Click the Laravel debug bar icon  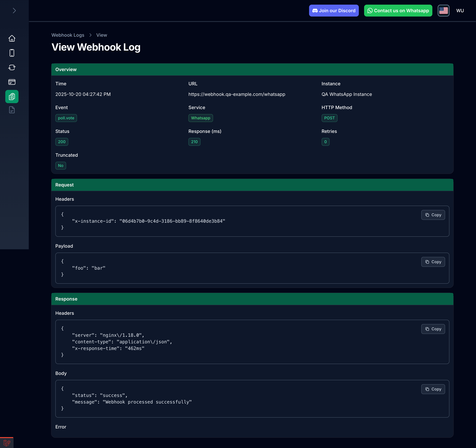(x=7, y=443)
